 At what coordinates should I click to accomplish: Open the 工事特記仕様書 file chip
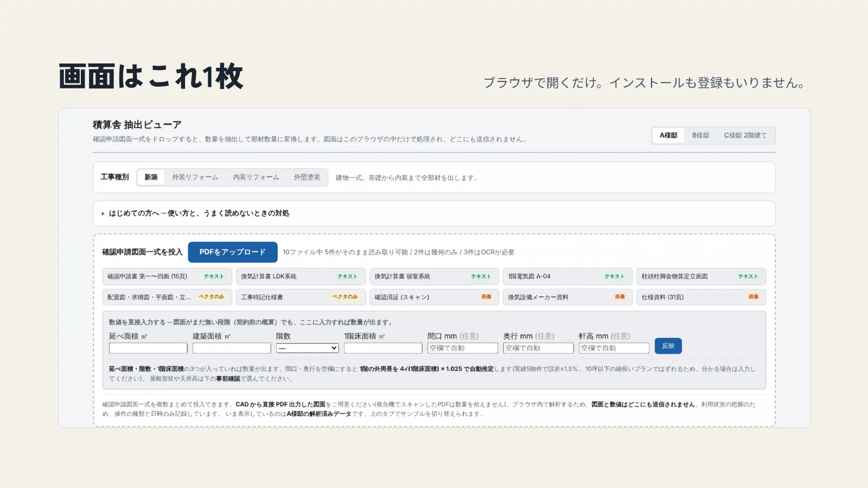coord(301,297)
